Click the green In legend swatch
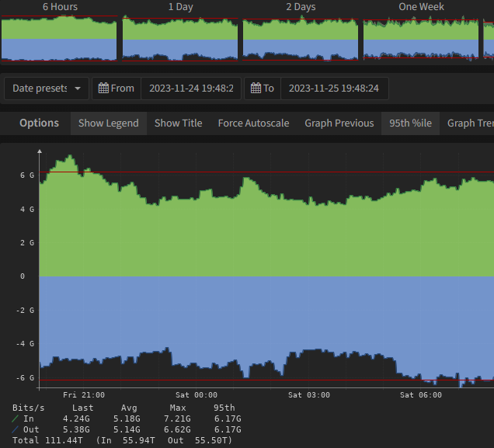Screen dimensions: 494x448 (16, 418)
